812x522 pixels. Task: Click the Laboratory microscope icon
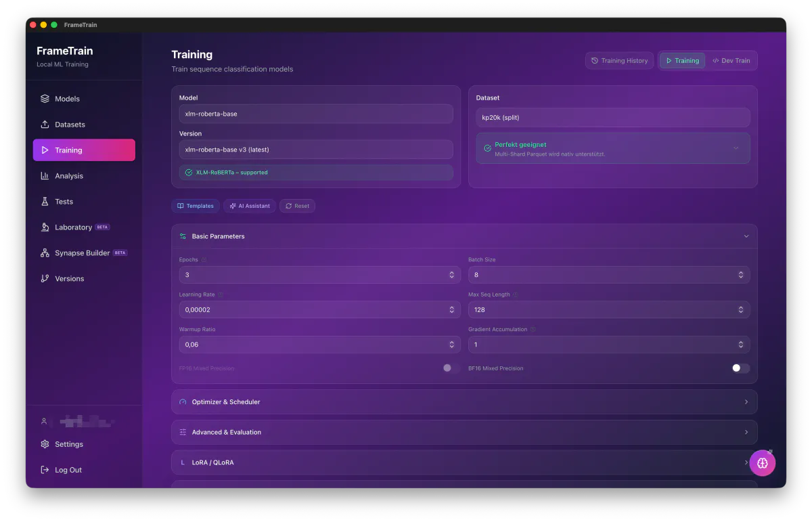point(45,227)
